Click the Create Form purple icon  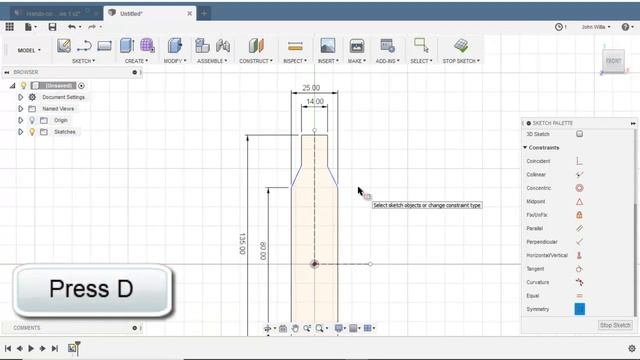pos(147,46)
